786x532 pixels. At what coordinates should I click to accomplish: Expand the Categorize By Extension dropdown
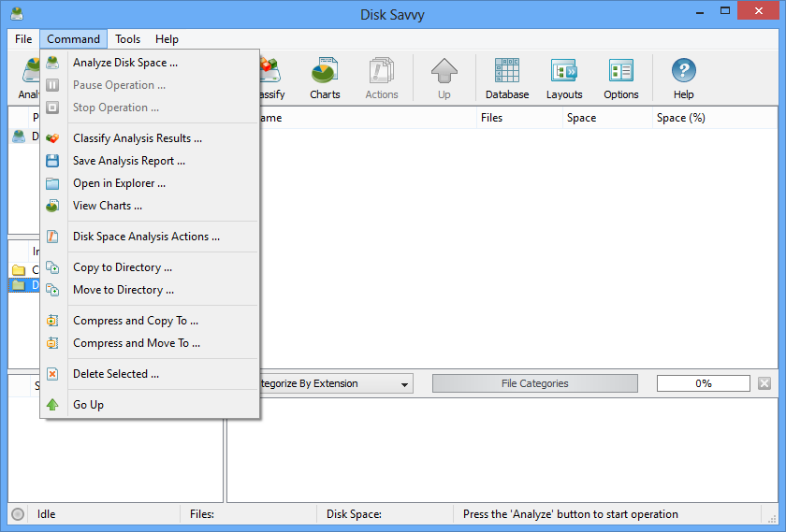pyautogui.click(x=404, y=384)
